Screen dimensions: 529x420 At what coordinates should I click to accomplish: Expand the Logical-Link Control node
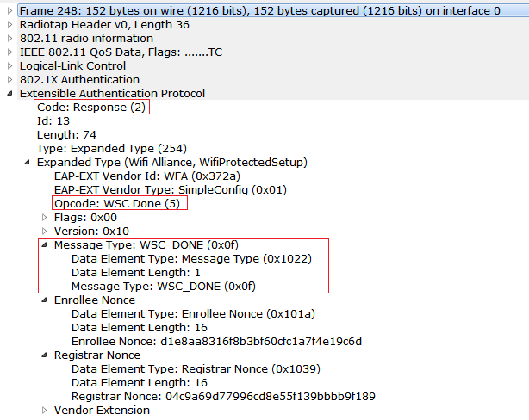(9, 66)
